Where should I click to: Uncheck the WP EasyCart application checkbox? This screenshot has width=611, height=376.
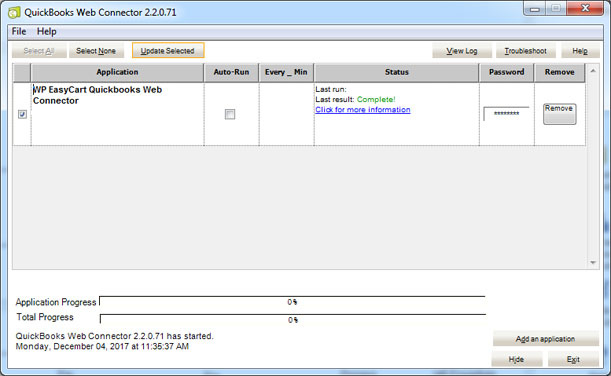click(x=22, y=114)
